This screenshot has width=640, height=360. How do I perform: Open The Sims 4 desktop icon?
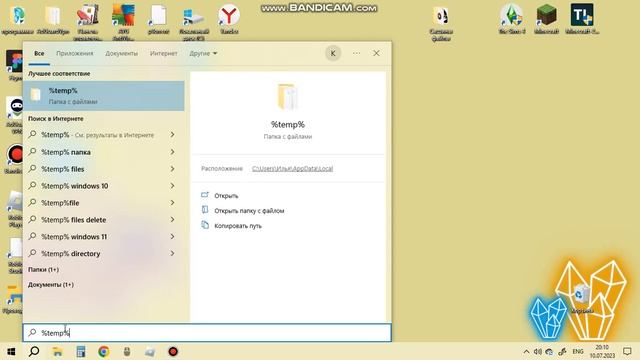511,20
